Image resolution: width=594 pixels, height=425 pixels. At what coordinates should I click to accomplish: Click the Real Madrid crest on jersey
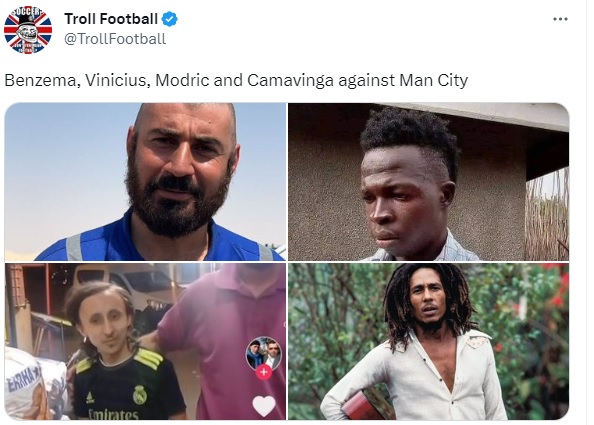coord(140,395)
